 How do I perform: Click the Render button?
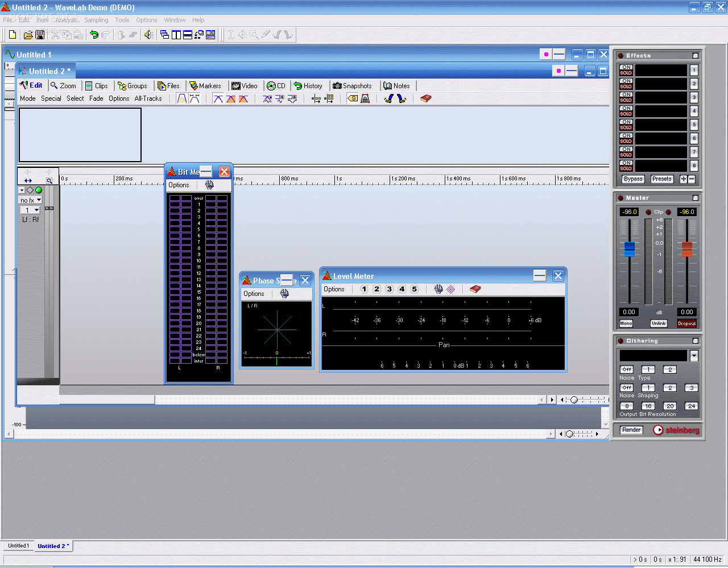coord(631,430)
